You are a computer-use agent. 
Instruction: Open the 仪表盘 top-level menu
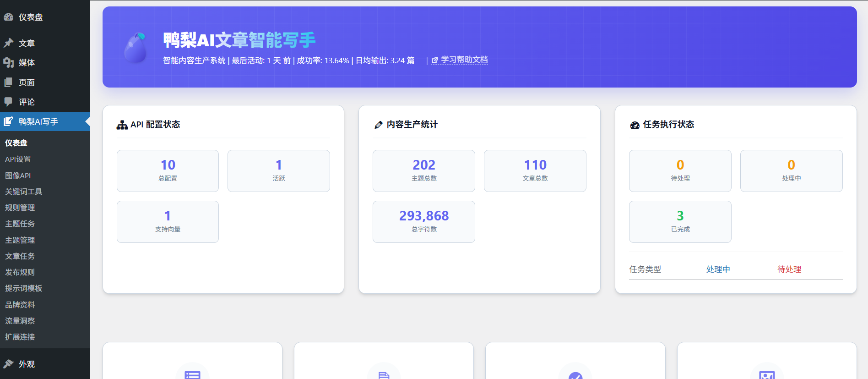45,17
